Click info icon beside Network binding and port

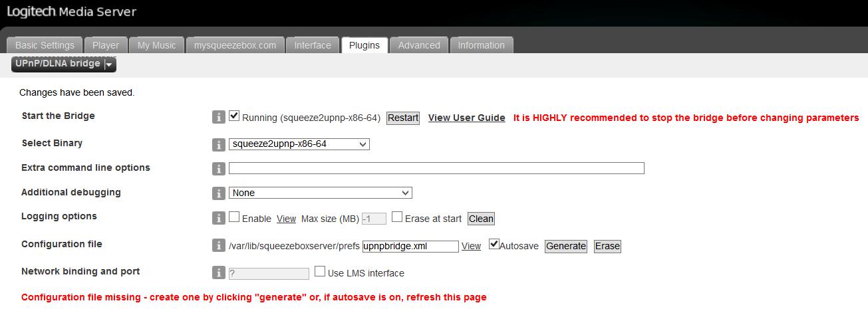point(218,273)
